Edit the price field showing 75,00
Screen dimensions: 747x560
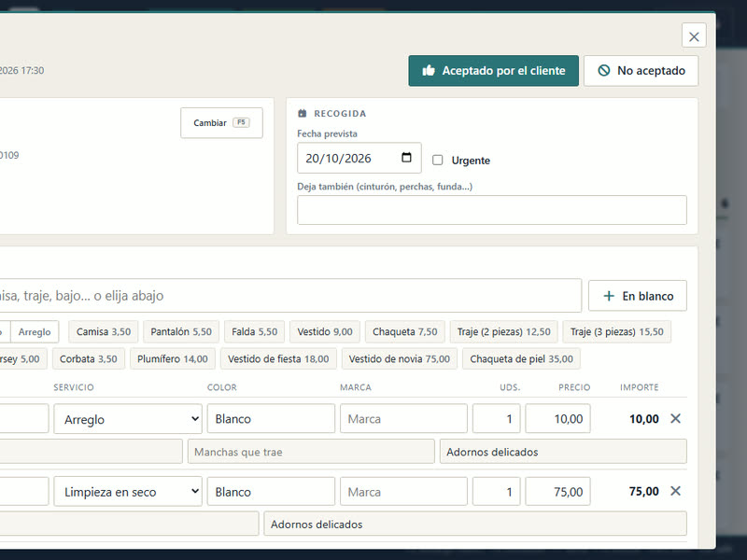(x=557, y=492)
